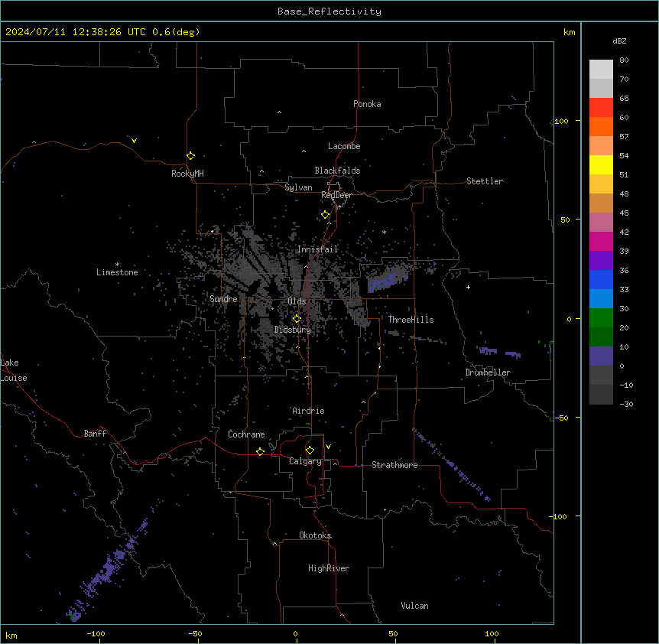Select the yellow diamond marker below Cochrane
The width and height of the screenshot is (659, 644).
tap(260, 451)
